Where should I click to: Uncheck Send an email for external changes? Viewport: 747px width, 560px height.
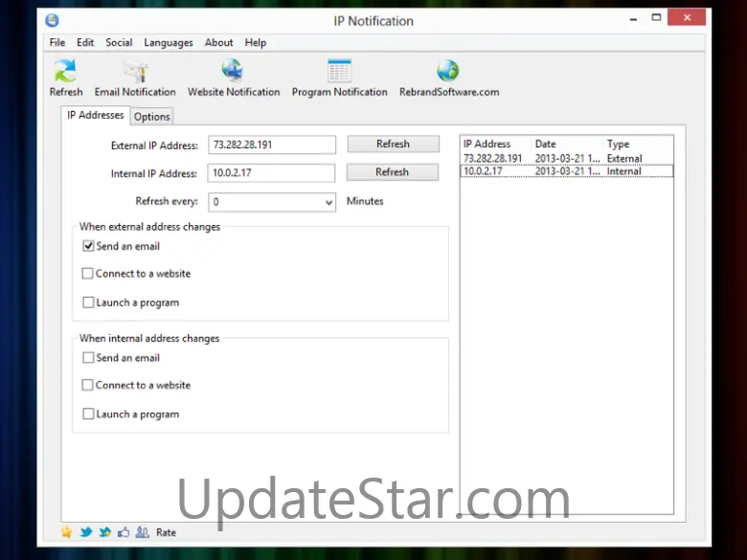click(x=88, y=246)
